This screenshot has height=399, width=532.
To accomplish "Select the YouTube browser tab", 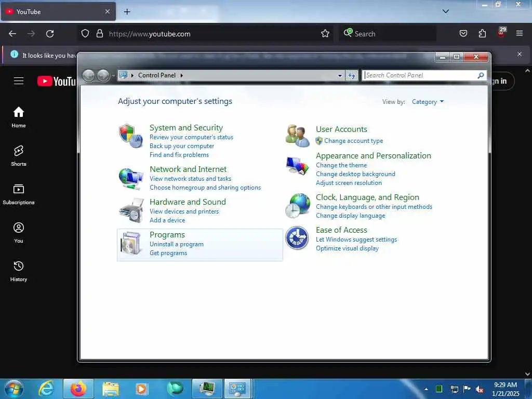I will click(x=58, y=11).
